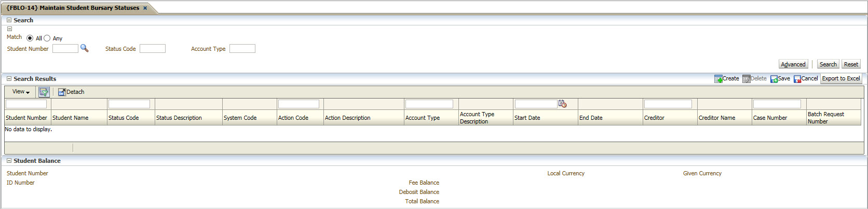Select the Maintain Student Bursary Statuses tab
Image resolution: width=868 pixels, height=209 pixels.
point(73,8)
